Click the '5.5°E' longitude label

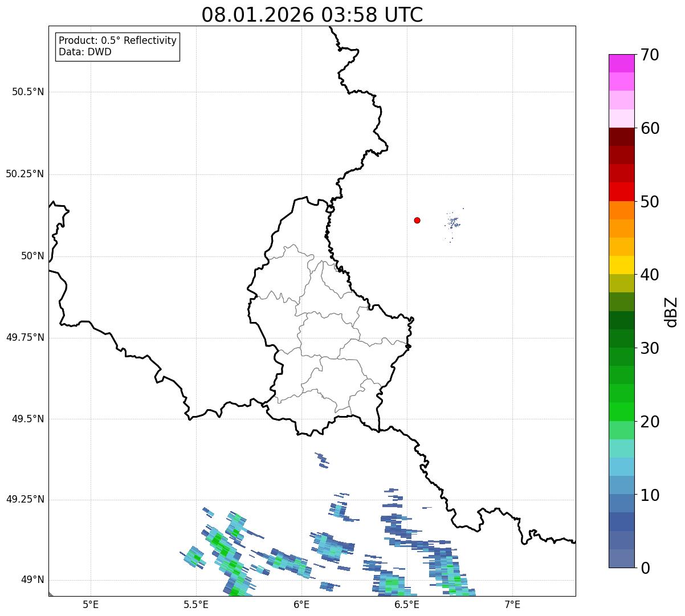[196, 605]
